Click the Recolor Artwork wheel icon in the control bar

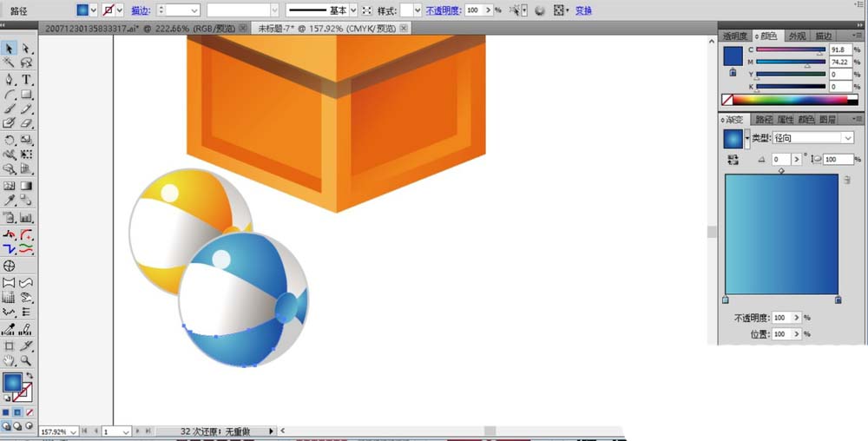540,10
